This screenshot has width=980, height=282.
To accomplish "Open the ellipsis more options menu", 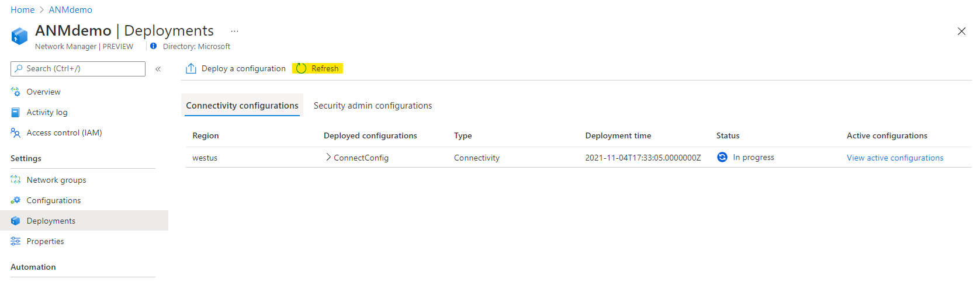I will point(234,31).
